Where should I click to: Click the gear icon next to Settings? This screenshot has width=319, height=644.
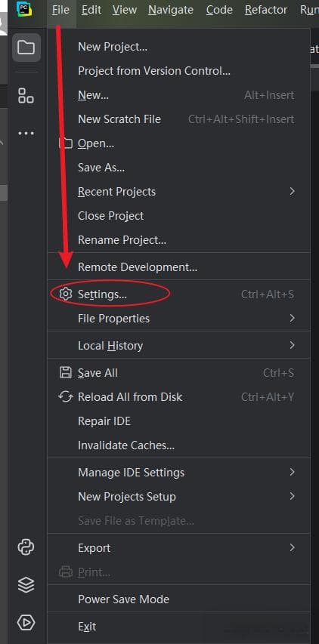tap(65, 294)
